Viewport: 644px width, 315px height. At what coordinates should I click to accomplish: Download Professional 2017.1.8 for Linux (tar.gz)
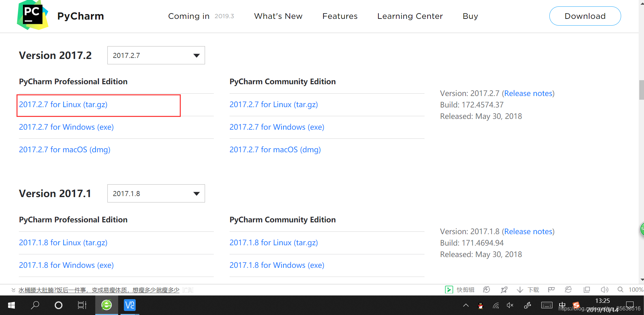[63, 243]
